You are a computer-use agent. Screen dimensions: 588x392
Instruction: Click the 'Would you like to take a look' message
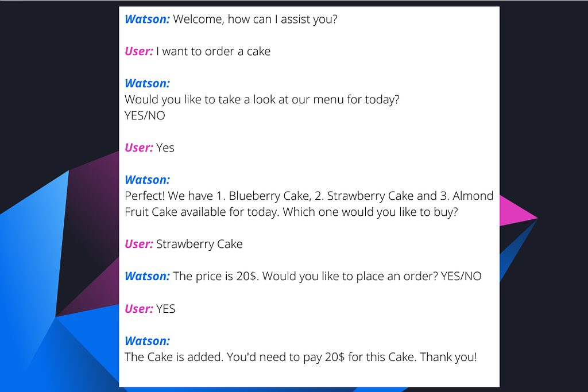click(x=262, y=99)
